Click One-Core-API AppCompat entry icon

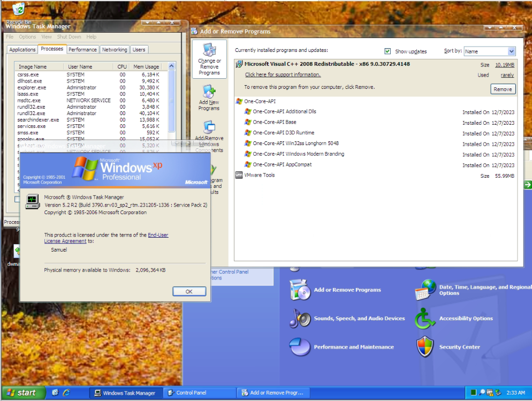click(248, 164)
